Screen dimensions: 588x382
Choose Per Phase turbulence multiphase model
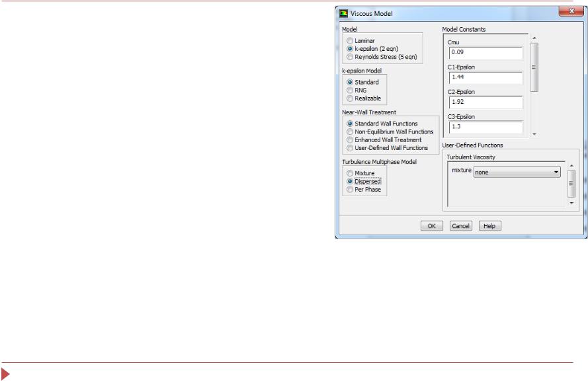point(350,190)
